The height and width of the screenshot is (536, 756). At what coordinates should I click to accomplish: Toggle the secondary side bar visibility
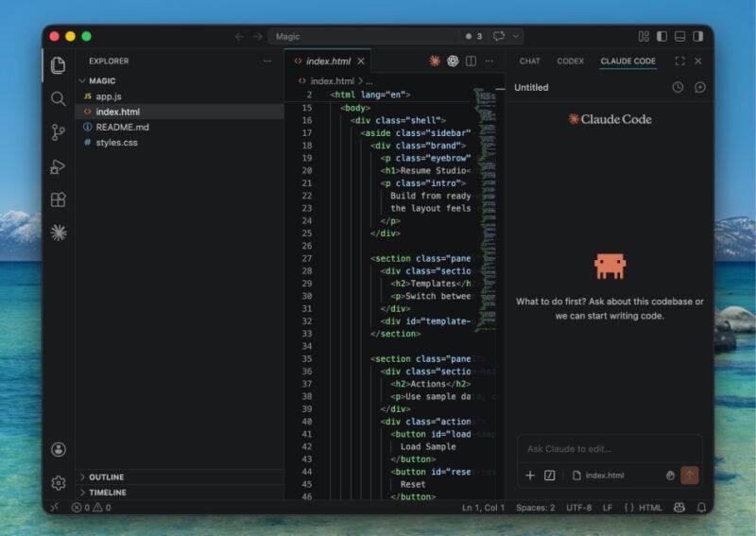(x=697, y=37)
